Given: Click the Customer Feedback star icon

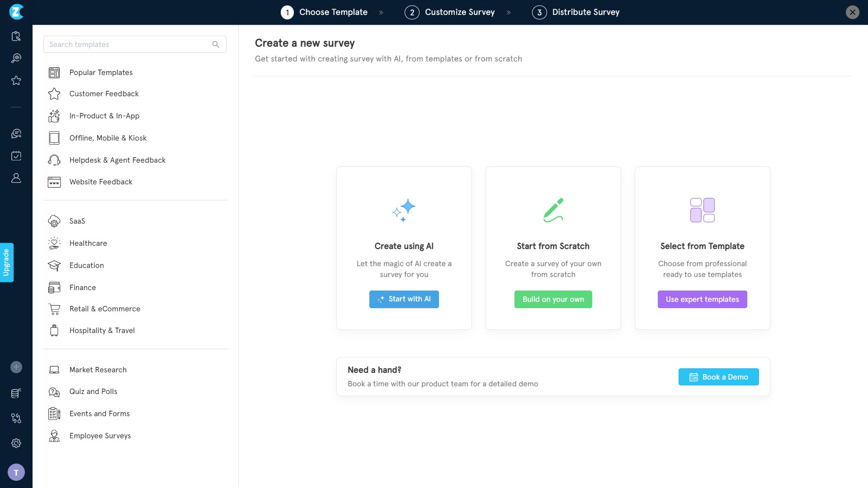Looking at the screenshot, I should click(x=54, y=94).
